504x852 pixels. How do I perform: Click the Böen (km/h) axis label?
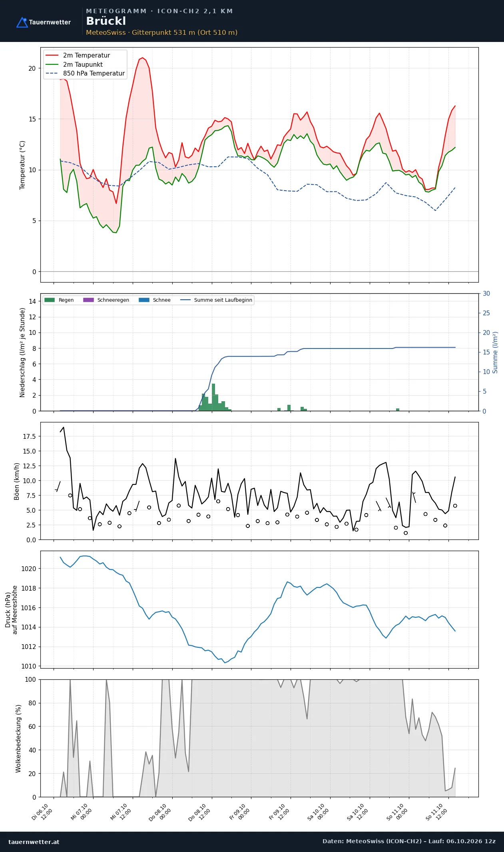click(x=17, y=482)
